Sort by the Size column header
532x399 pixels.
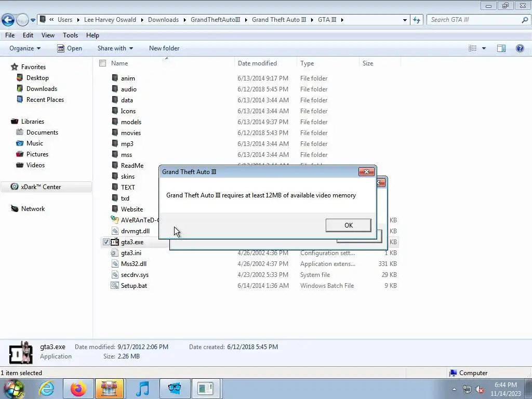pyautogui.click(x=368, y=63)
